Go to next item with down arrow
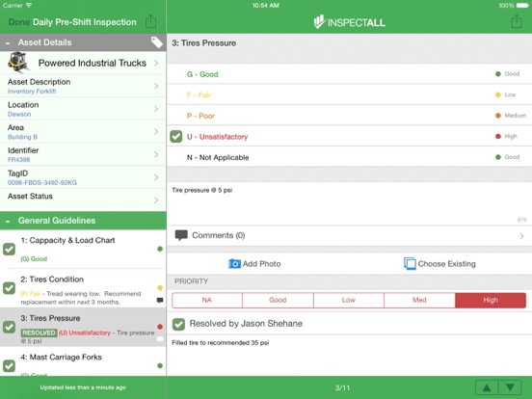532x399 pixels. point(510,387)
